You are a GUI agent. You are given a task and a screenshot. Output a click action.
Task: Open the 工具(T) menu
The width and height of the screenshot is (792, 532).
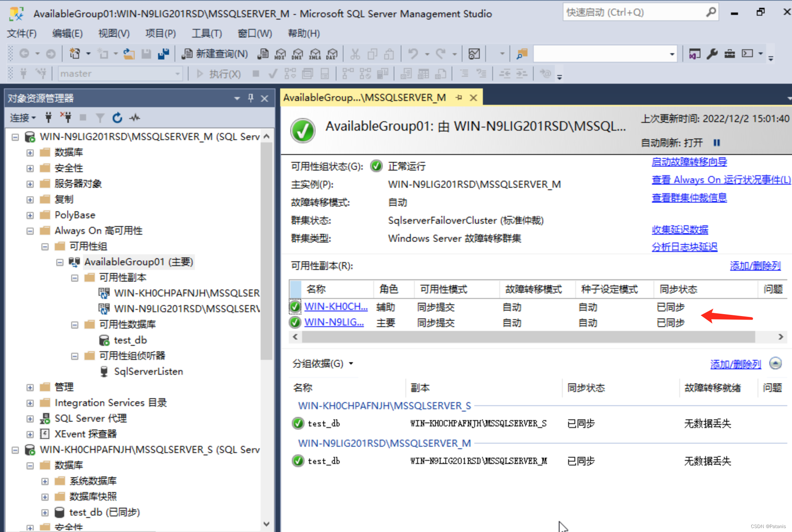207,34
